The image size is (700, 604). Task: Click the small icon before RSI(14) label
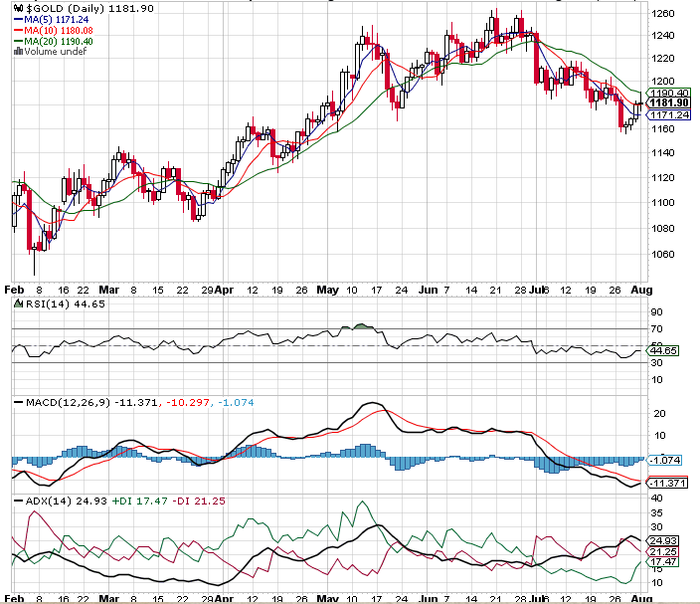(18, 303)
